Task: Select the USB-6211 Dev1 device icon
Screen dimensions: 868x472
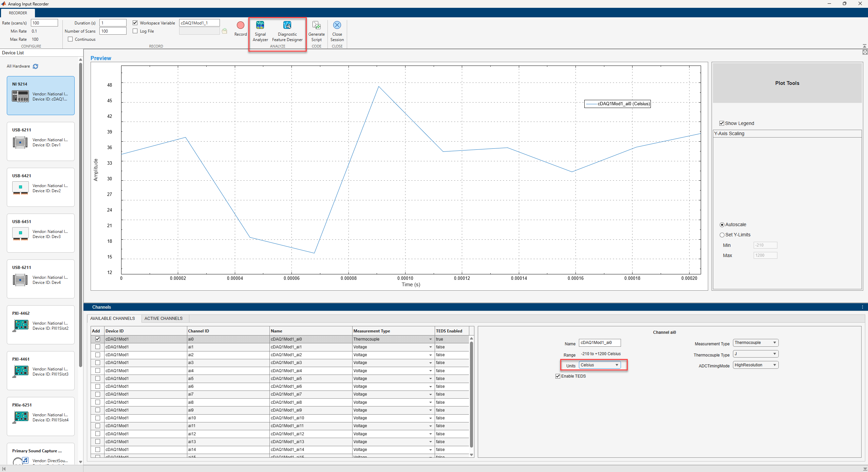Action: 20,142
